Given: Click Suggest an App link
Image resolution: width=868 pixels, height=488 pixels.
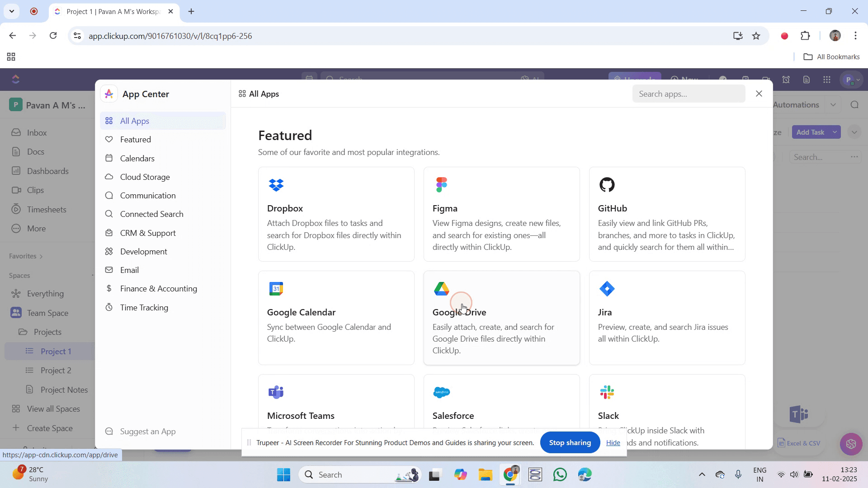Looking at the screenshot, I should (147, 432).
